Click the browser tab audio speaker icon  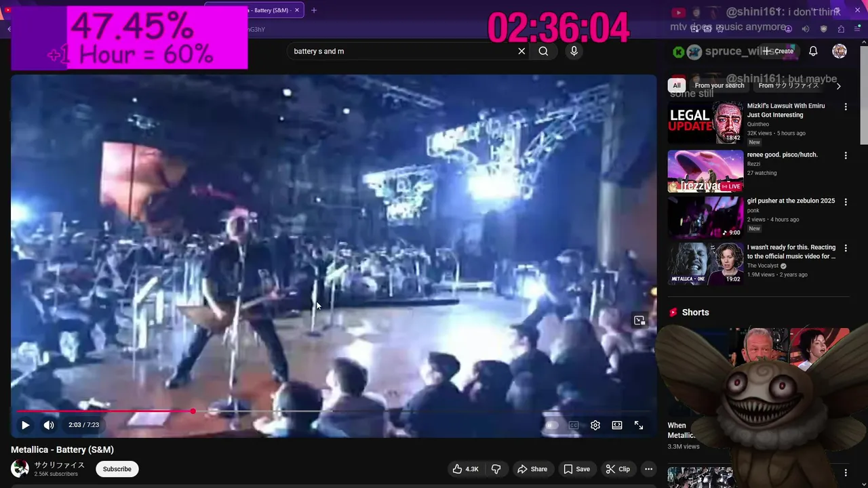point(806,29)
